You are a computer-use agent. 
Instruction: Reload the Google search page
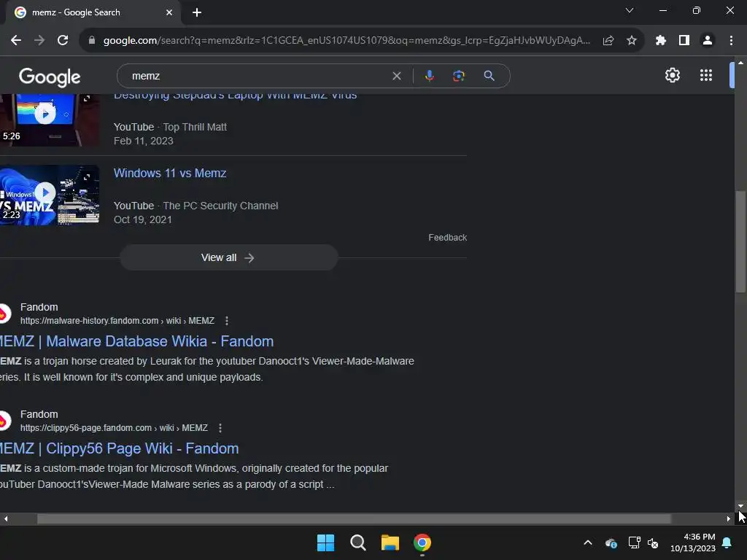63,41
